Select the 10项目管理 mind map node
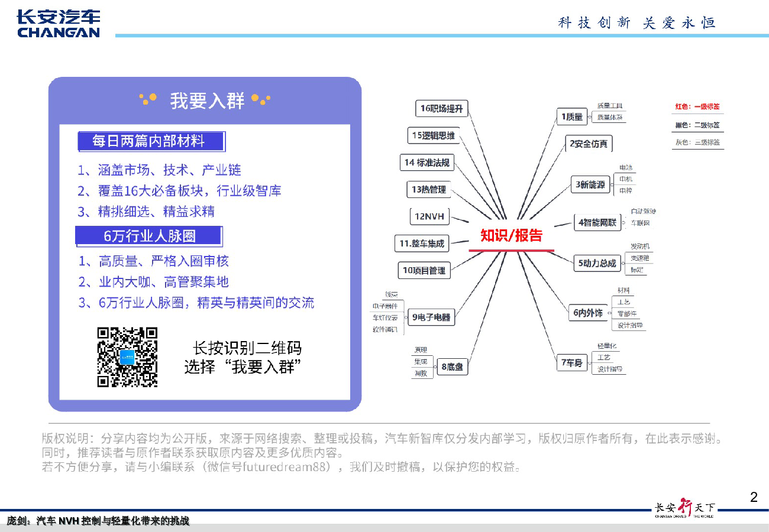This screenshot has height=532, width=769. point(424,270)
